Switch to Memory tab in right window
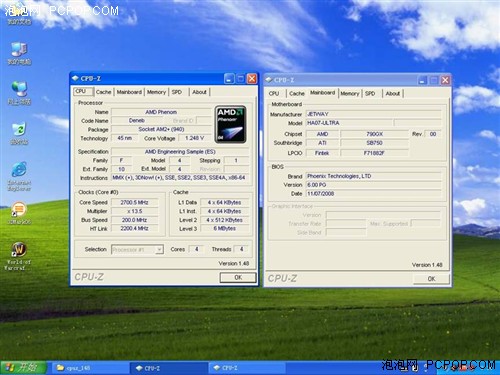This screenshot has width=500, height=375. (x=350, y=94)
